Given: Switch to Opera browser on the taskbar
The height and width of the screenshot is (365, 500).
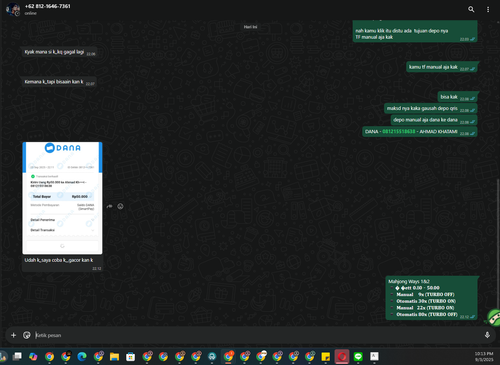Looking at the screenshot, I should point(342,357).
